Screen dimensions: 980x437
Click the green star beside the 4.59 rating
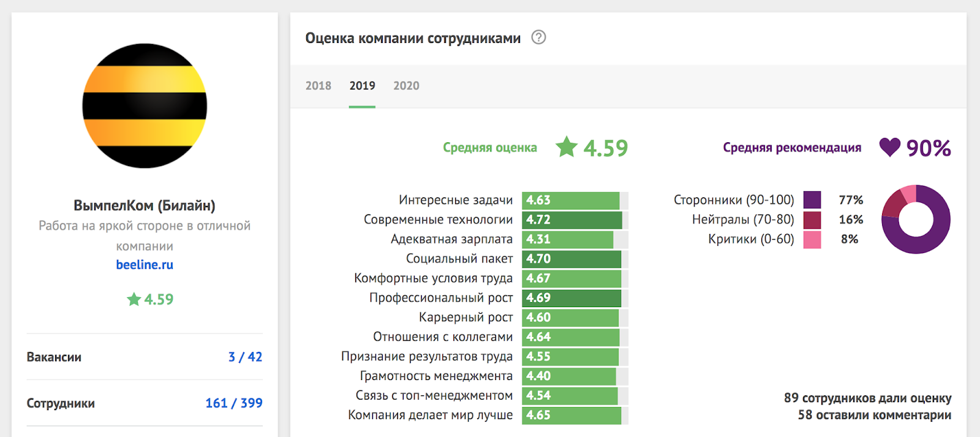568,147
